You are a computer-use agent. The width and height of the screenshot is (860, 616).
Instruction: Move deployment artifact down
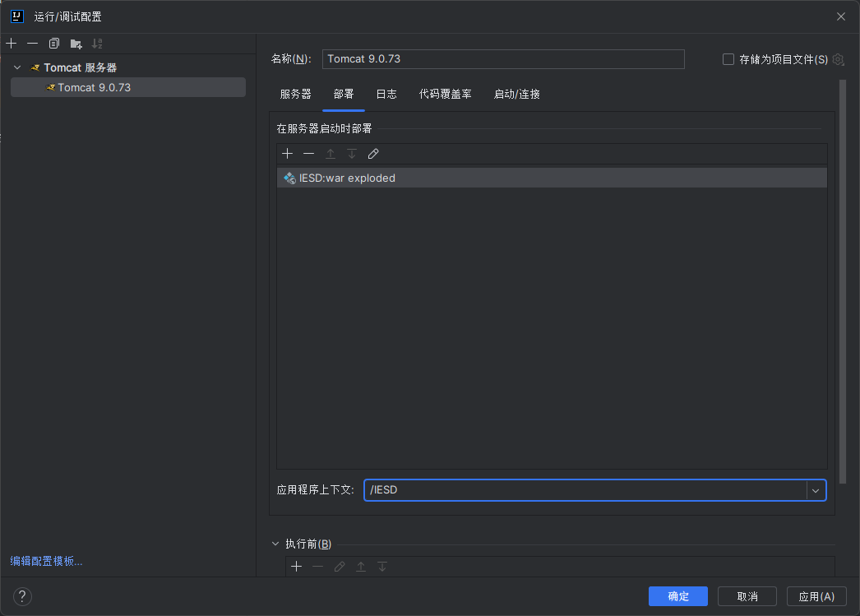pos(352,154)
